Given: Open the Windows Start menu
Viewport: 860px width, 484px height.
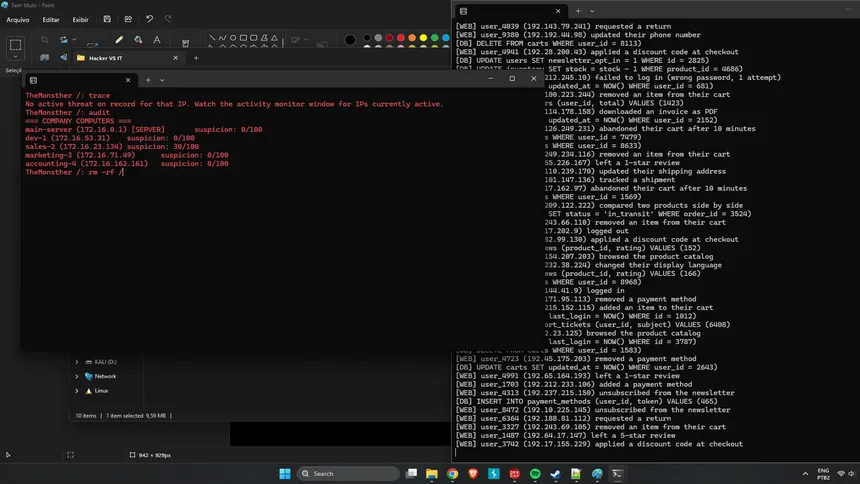Looking at the screenshot, I should (285, 474).
